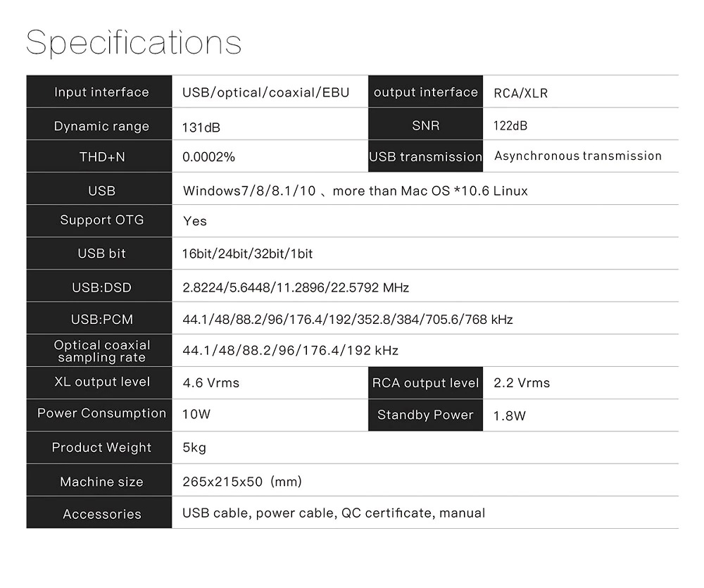Click the USB/optical/coaxial/EBU value
The height and width of the screenshot is (588, 704).
click(x=265, y=92)
